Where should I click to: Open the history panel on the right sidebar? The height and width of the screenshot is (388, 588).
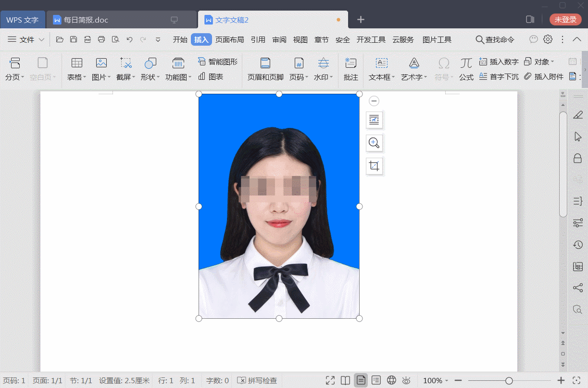[x=577, y=245]
